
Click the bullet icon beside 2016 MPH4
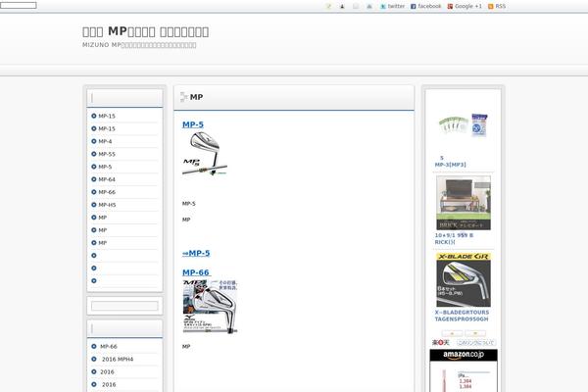(94, 359)
